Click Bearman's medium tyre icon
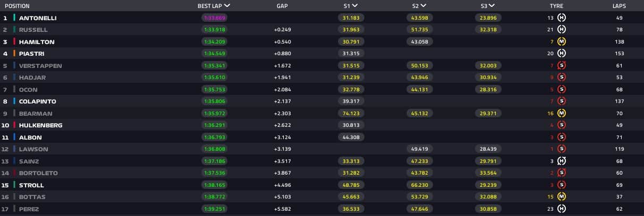This screenshot has width=644, height=216. click(562, 113)
